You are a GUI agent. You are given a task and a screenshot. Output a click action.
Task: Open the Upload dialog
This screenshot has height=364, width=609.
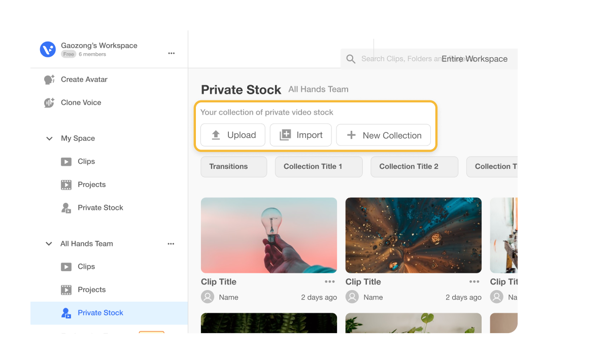(x=232, y=135)
